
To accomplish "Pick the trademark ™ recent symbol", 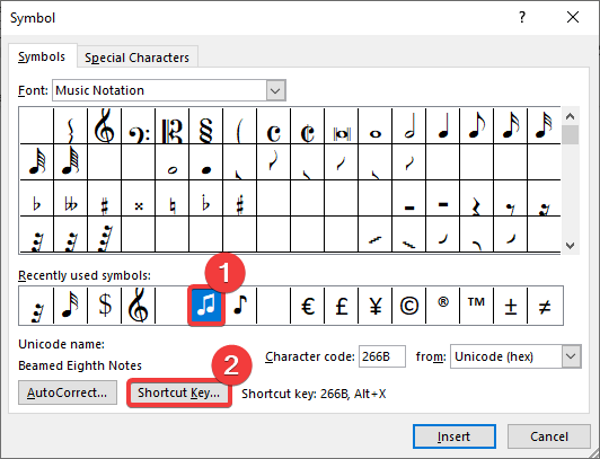I will click(x=476, y=305).
